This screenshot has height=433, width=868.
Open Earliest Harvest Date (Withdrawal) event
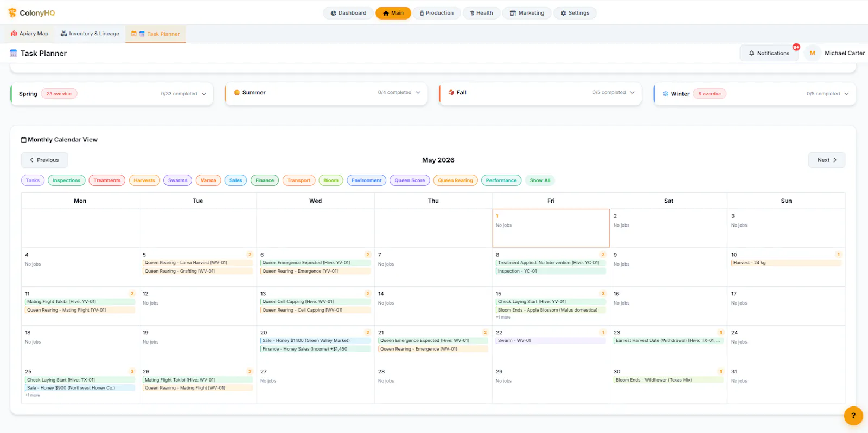pos(668,341)
